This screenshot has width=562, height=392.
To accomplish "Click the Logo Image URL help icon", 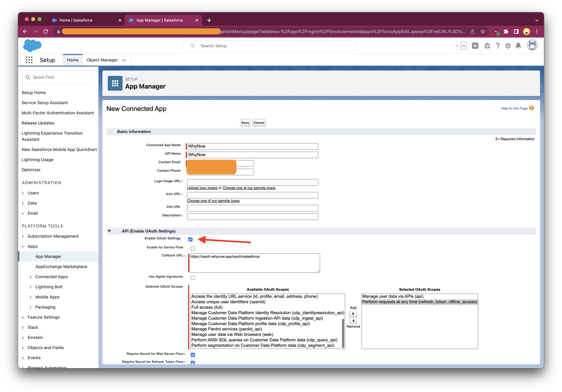I will [x=182, y=181].
